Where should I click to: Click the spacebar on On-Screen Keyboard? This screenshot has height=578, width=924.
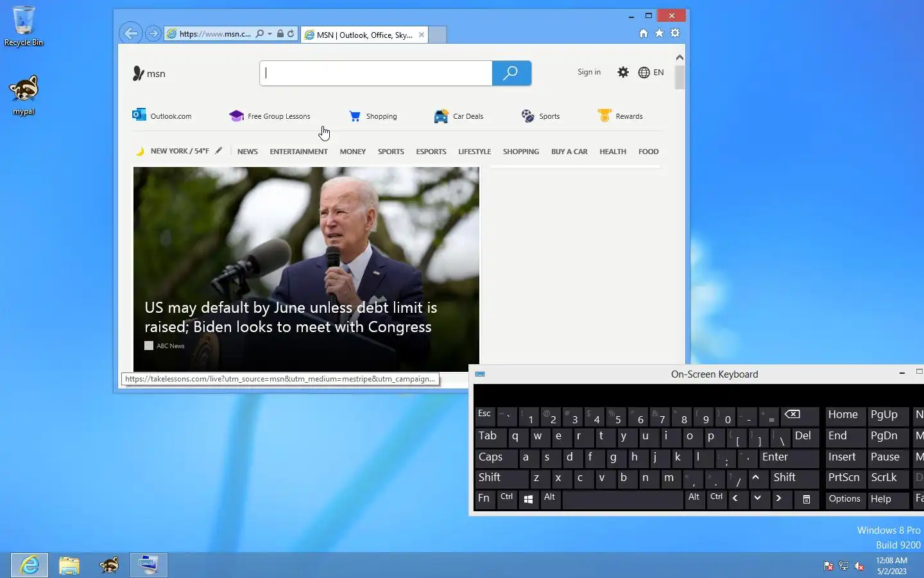[x=622, y=499]
